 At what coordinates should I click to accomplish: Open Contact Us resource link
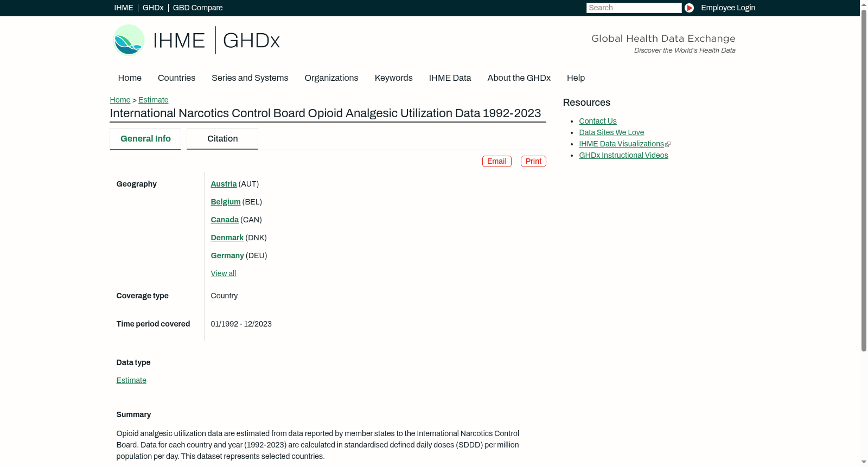598,121
